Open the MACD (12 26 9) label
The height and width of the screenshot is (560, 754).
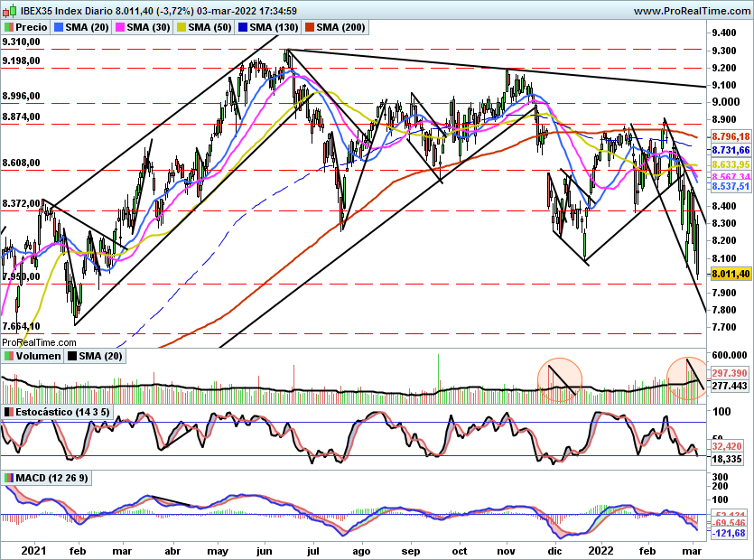pos(52,478)
